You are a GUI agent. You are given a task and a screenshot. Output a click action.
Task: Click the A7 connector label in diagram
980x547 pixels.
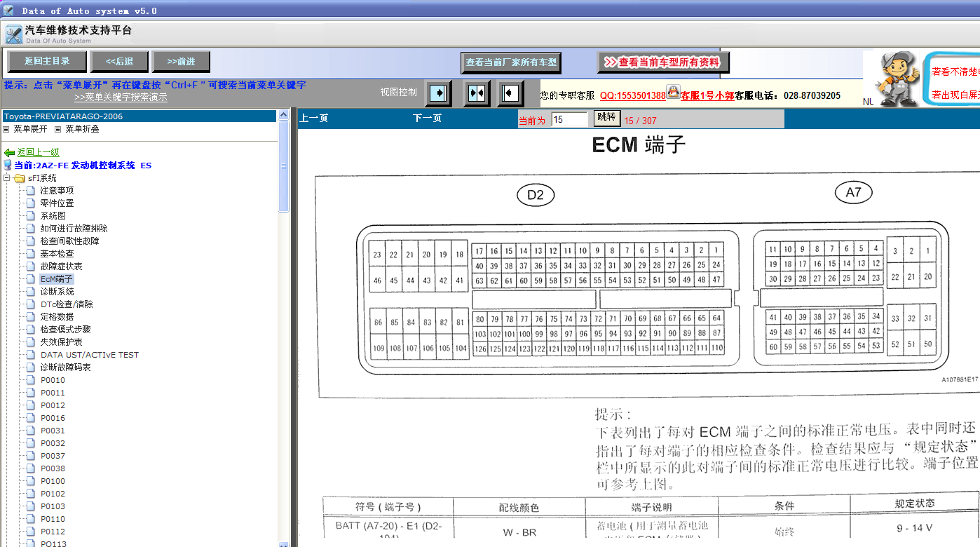point(853,192)
